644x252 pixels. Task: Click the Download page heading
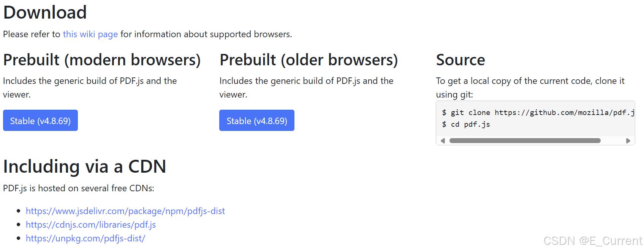point(45,12)
